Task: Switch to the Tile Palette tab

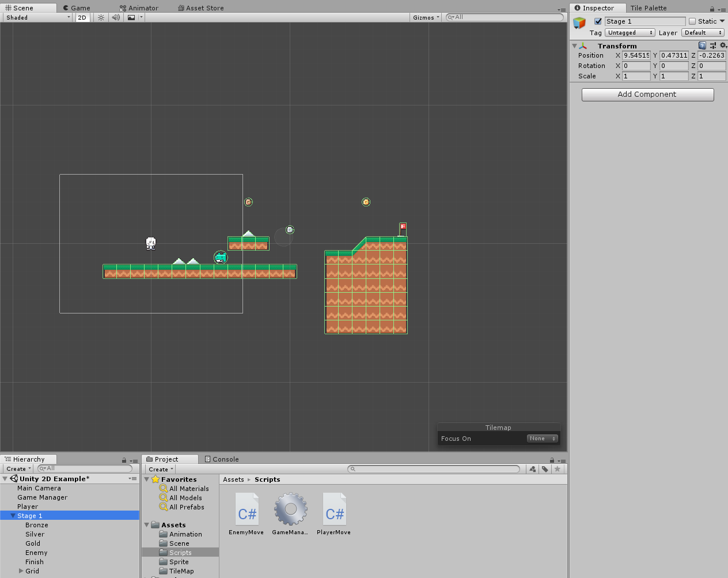Action: tap(649, 8)
